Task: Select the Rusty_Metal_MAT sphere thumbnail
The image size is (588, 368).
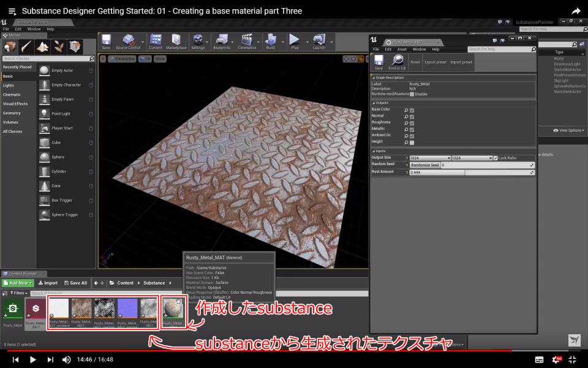Action: (x=173, y=309)
